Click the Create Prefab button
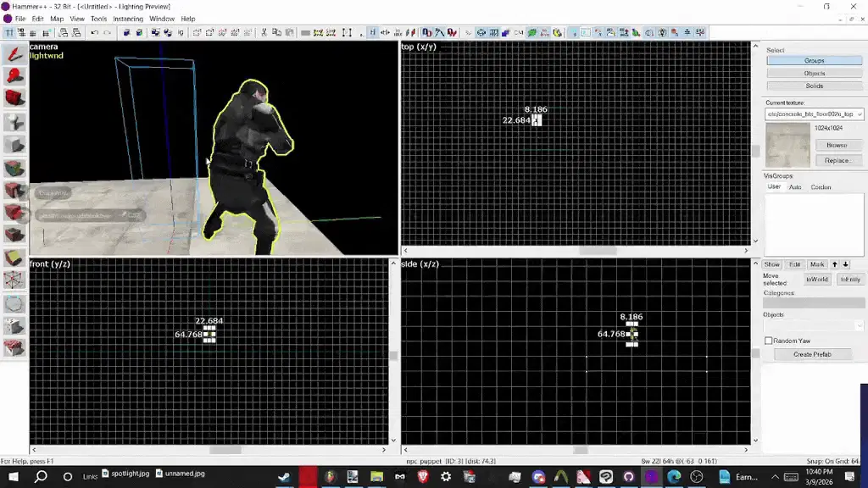This screenshot has width=868, height=488. point(812,354)
